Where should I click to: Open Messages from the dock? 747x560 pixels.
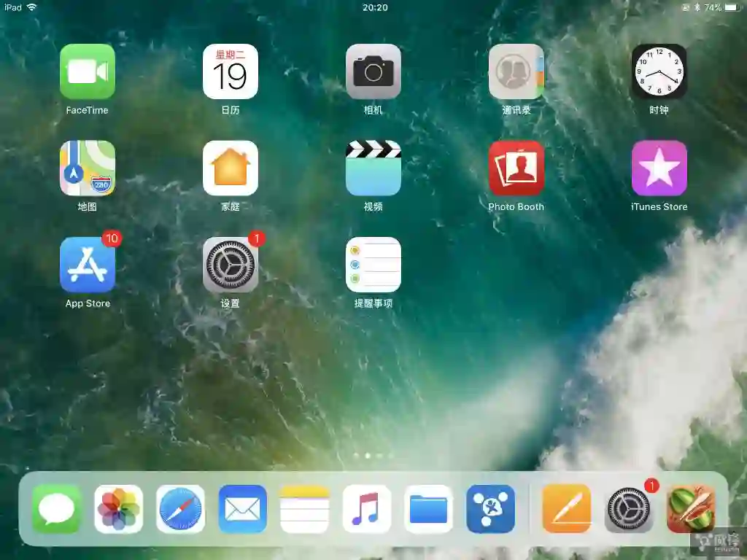click(57, 509)
